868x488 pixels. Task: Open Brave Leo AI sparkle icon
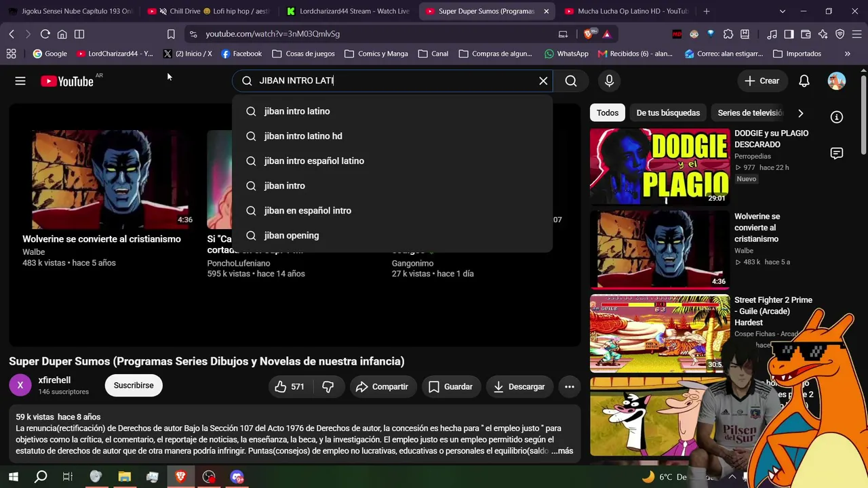(x=823, y=34)
